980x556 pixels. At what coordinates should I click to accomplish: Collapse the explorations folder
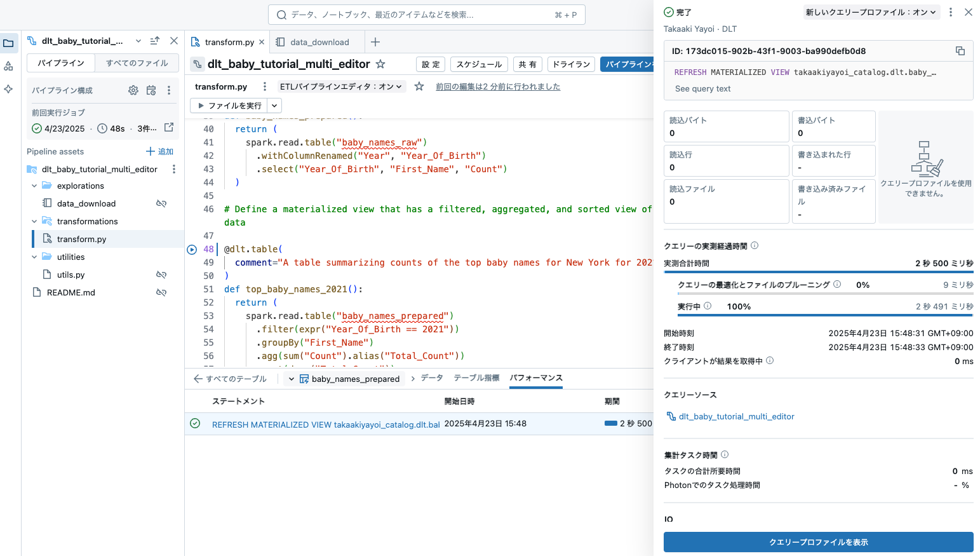[34, 186]
